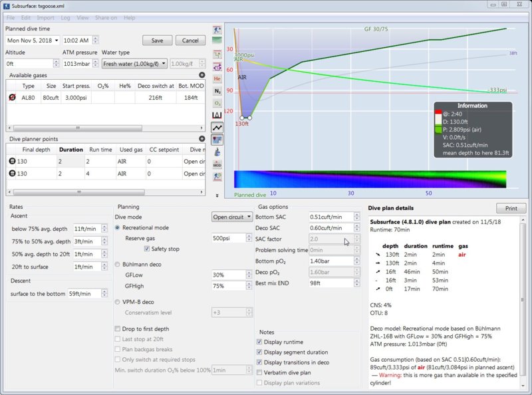Toggle the MOD display icon
Image resolution: width=532 pixels, height=395 pixels.
pyautogui.click(x=217, y=164)
